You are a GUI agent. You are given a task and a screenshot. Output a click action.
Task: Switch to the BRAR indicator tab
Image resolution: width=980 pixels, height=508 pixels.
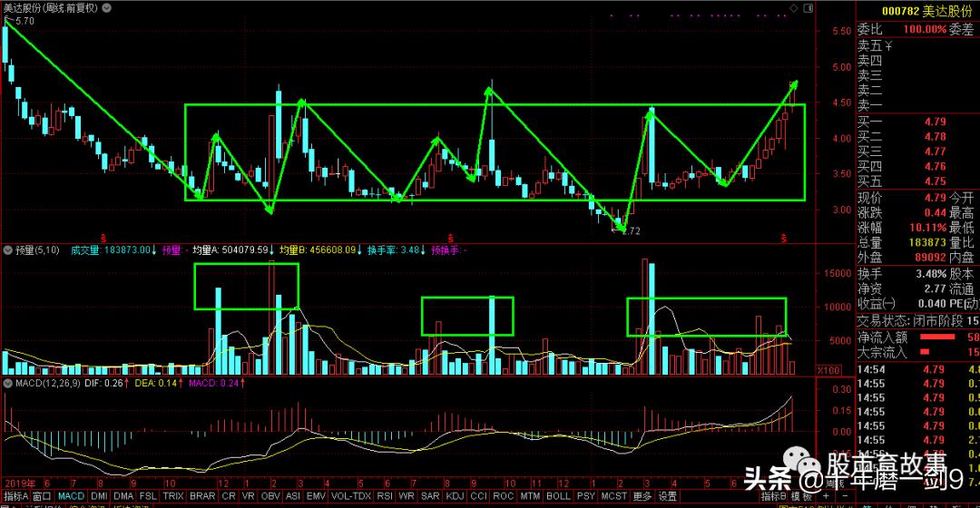point(202,496)
